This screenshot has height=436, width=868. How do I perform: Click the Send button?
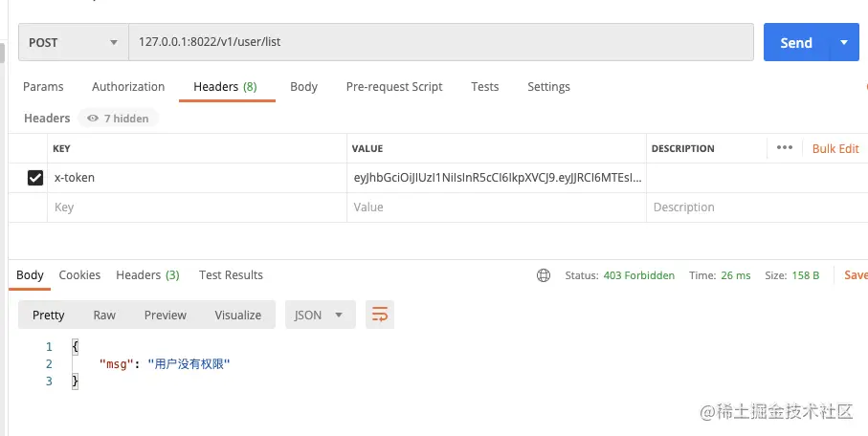(x=795, y=42)
